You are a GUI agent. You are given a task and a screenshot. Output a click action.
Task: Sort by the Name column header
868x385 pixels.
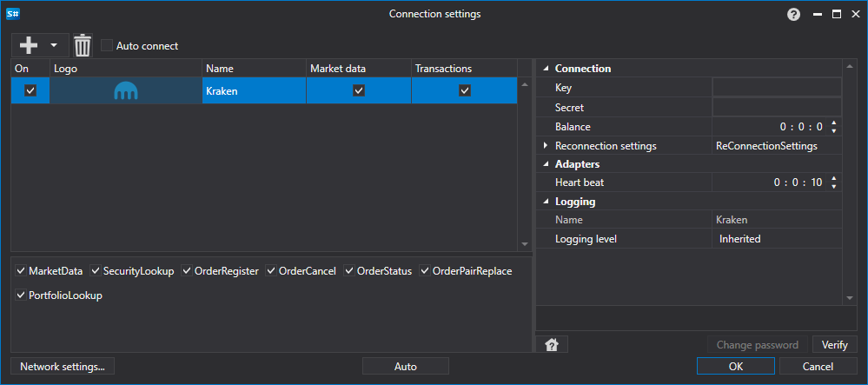click(254, 69)
